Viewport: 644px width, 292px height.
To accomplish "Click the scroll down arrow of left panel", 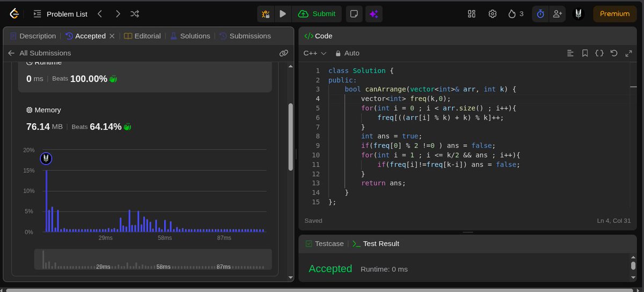I will pos(291,278).
